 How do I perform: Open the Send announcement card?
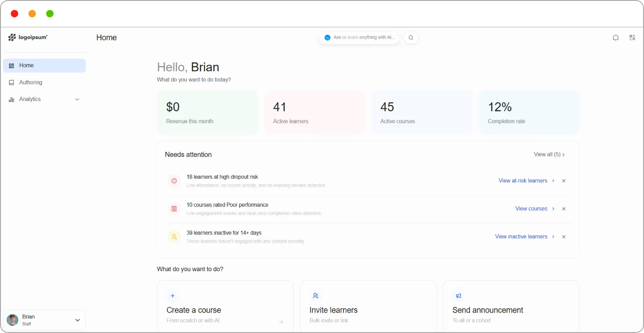(x=511, y=306)
